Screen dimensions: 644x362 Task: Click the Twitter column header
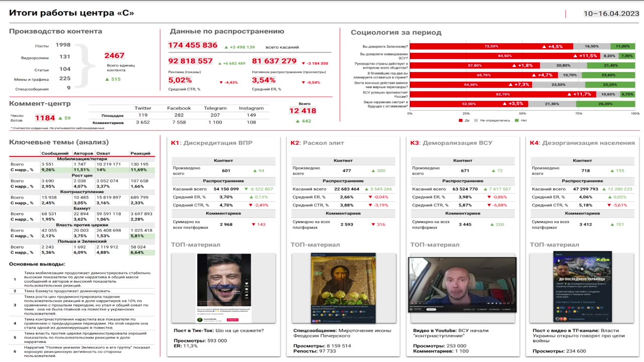[x=143, y=108]
